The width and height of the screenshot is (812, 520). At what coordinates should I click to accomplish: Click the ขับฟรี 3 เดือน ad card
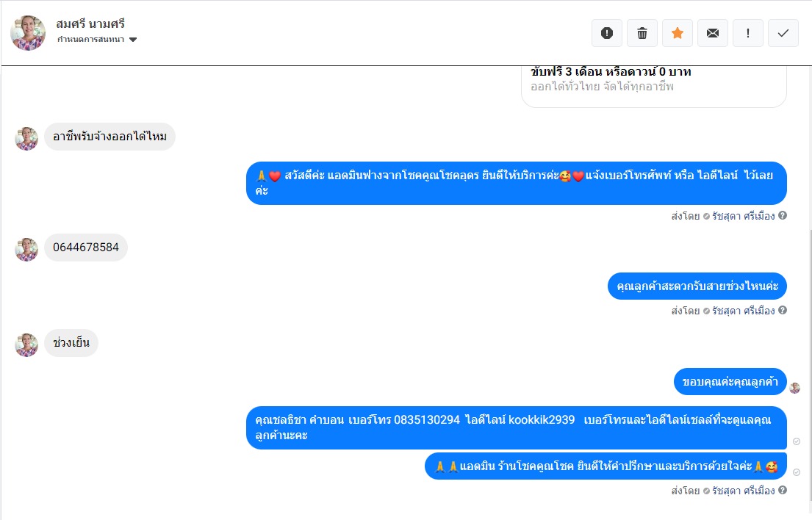[653, 87]
